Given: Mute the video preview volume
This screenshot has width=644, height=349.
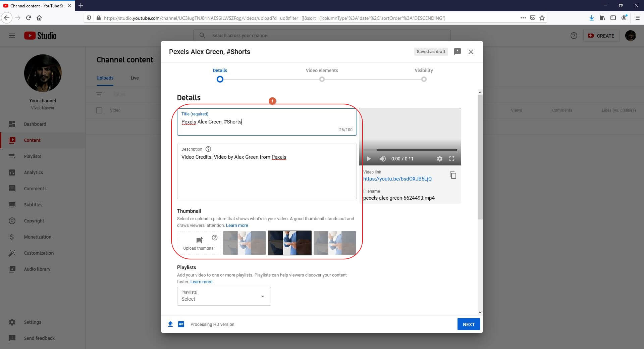Looking at the screenshot, I should pos(382,159).
